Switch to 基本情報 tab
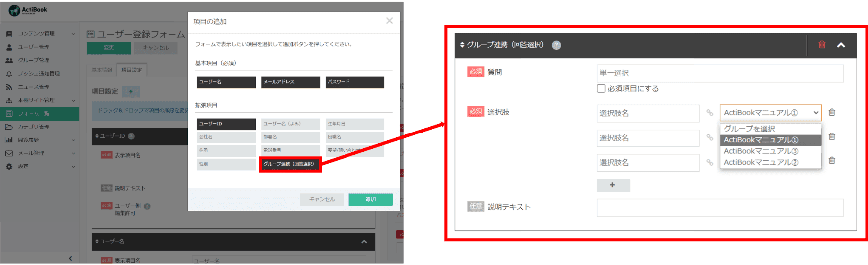The image size is (868, 265). (x=102, y=70)
